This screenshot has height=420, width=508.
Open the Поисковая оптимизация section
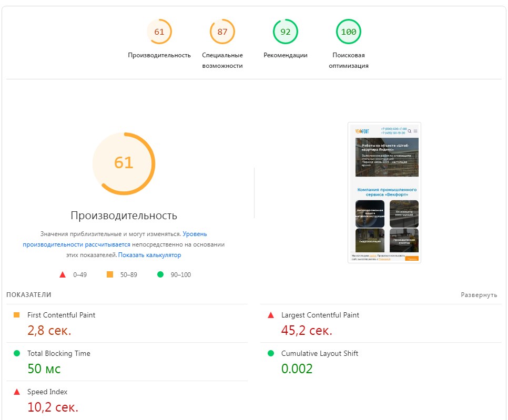(348, 31)
